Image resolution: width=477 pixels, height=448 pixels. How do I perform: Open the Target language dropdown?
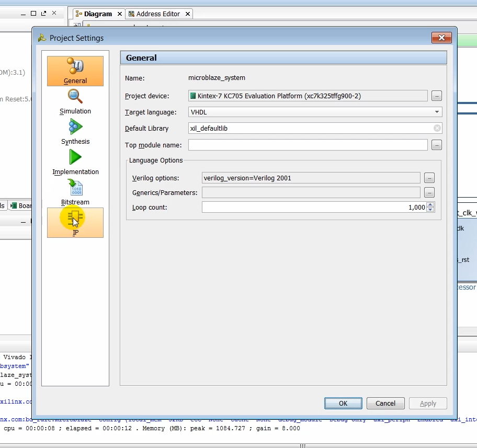click(436, 112)
